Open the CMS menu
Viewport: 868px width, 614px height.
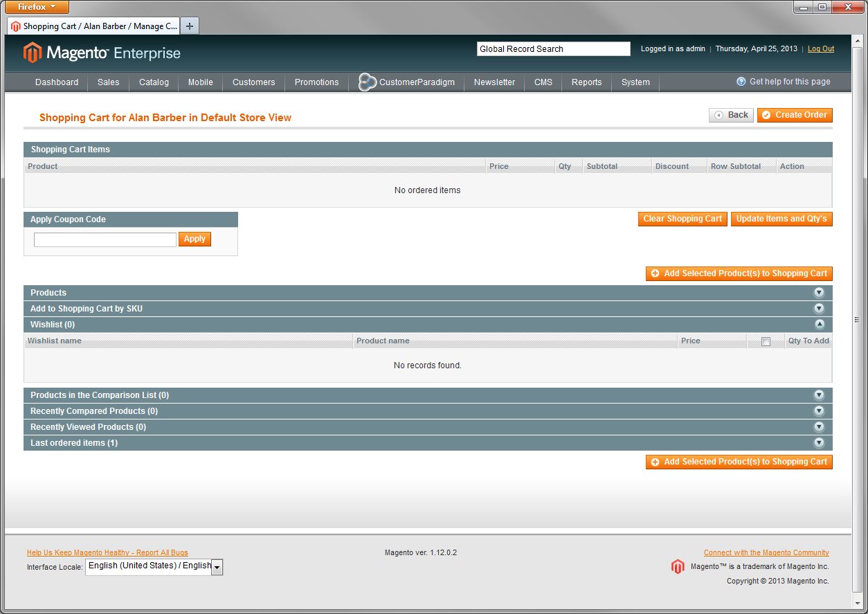(x=543, y=82)
